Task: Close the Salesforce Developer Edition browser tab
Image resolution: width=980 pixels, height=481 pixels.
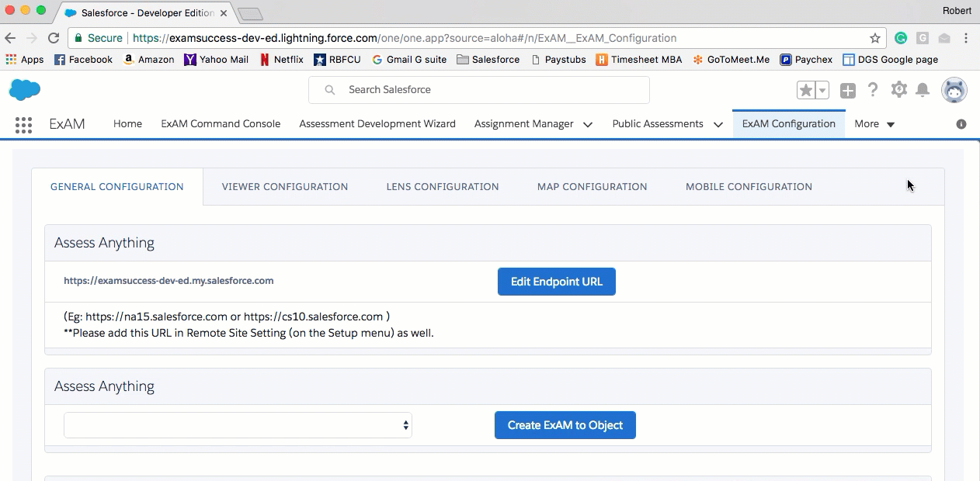Action: pyautogui.click(x=224, y=13)
